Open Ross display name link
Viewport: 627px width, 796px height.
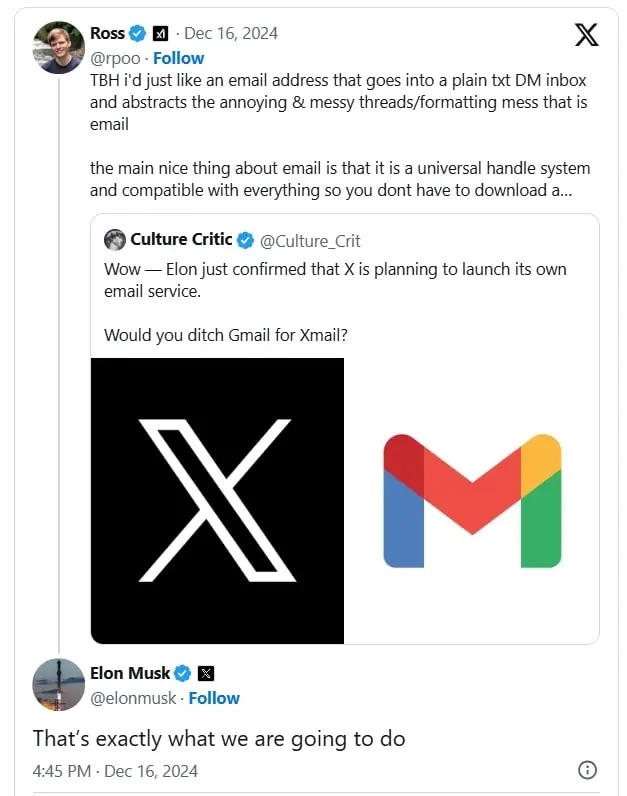pyautogui.click(x=107, y=34)
